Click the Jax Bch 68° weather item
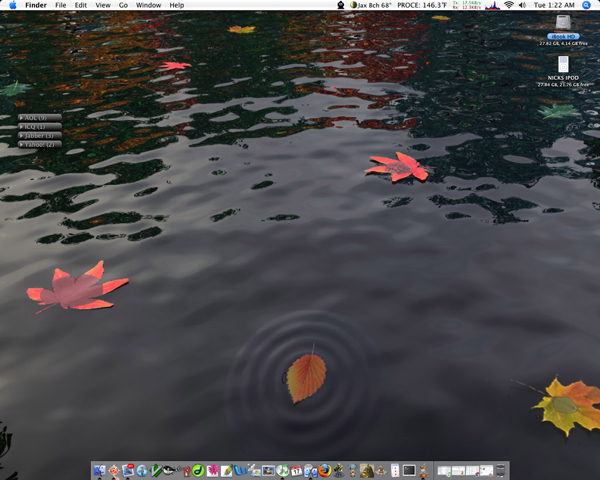Screen dimensions: 600x480 tap(371, 5)
